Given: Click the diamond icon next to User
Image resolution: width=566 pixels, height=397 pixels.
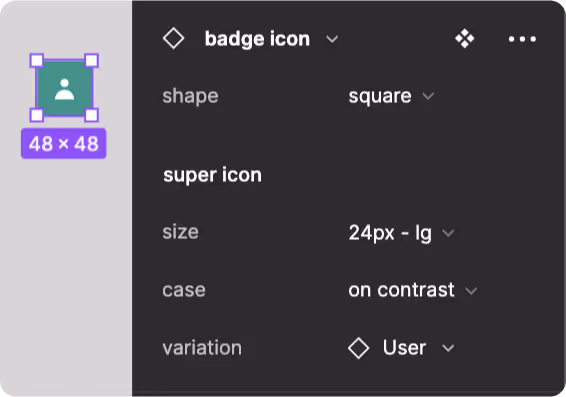Looking at the screenshot, I should click(x=358, y=348).
